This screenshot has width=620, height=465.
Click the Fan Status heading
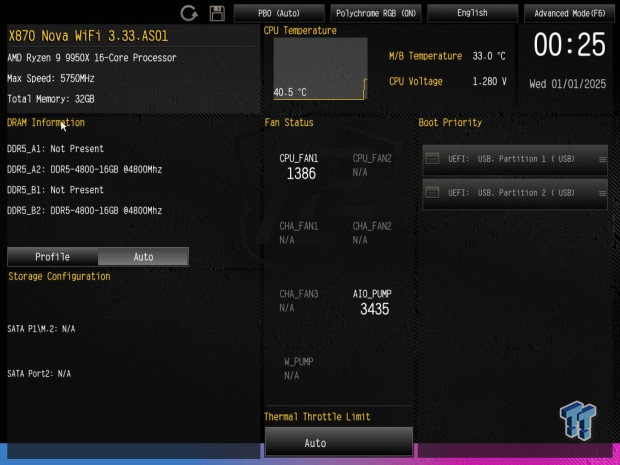pos(289,123)
